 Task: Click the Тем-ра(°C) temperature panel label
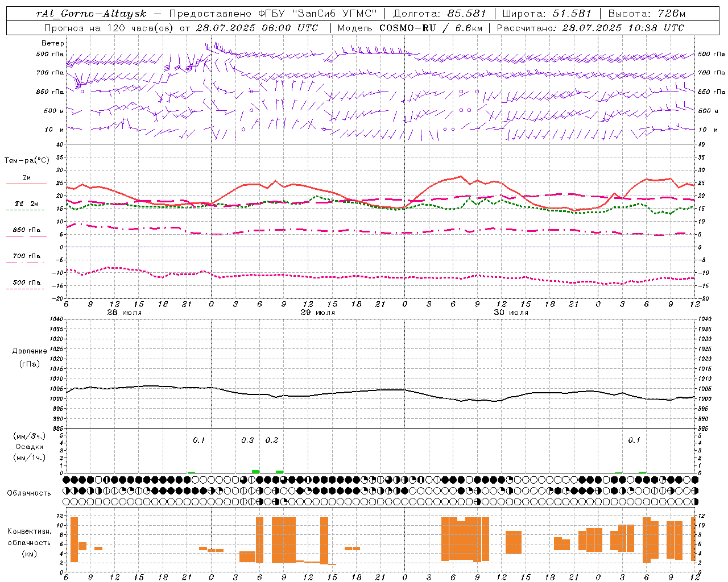point(27,161)
